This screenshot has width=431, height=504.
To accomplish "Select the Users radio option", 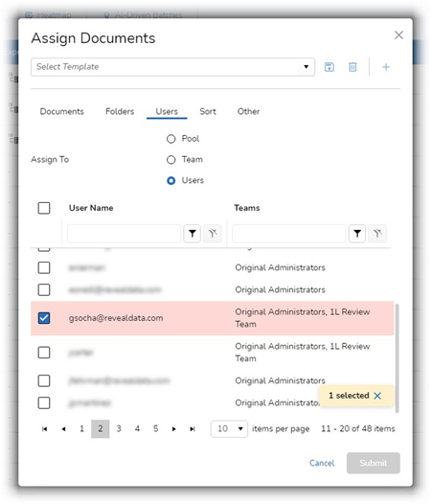I will [x=171, y=181].
